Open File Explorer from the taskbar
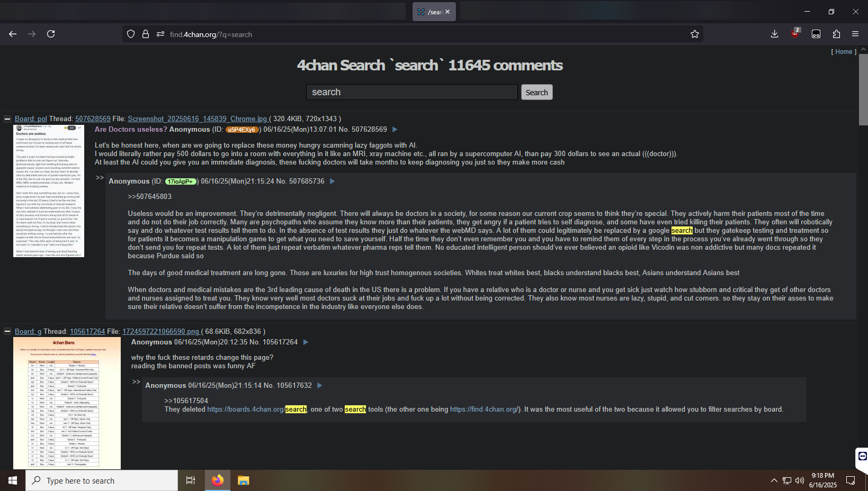This screenshot has width=868, height=491. [243, 480]
